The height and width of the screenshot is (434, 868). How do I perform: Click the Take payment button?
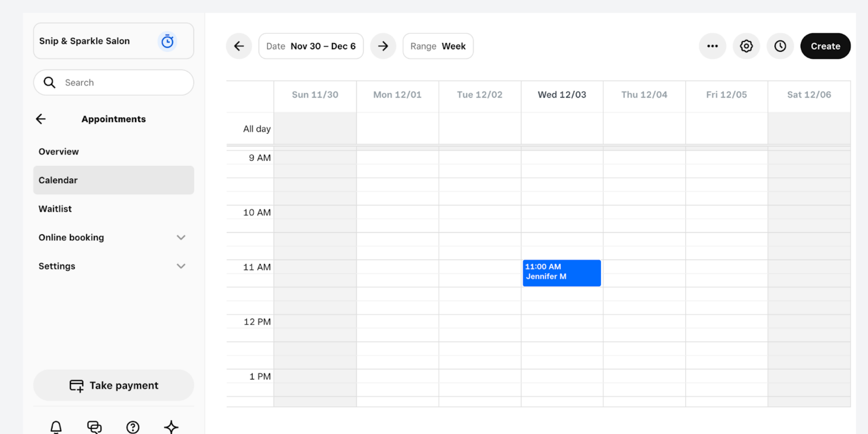(x=113, y=385)
